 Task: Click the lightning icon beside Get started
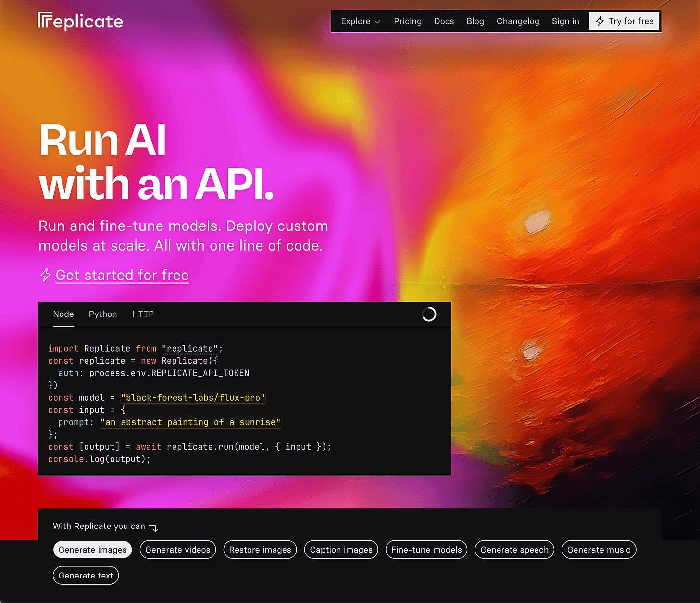[x=45, y=275]
